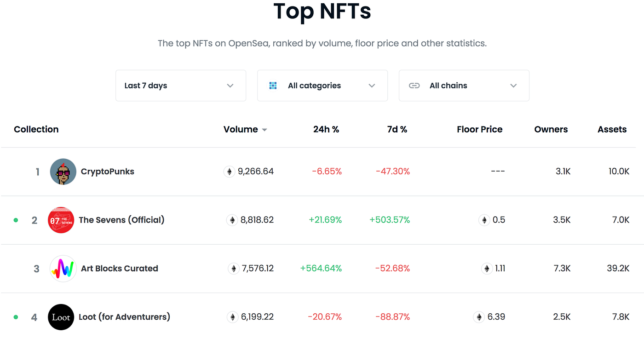Click the CryptoPunks floor price dashes
Image resolution: width=644 pixels, height=339 pixels.
[498, 172]
